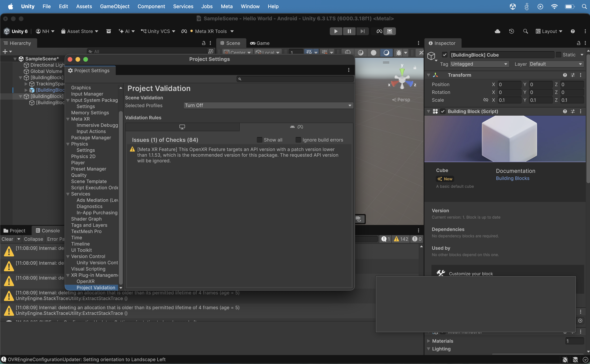Open the Project Settings window kebab menu

pos(349,70)
